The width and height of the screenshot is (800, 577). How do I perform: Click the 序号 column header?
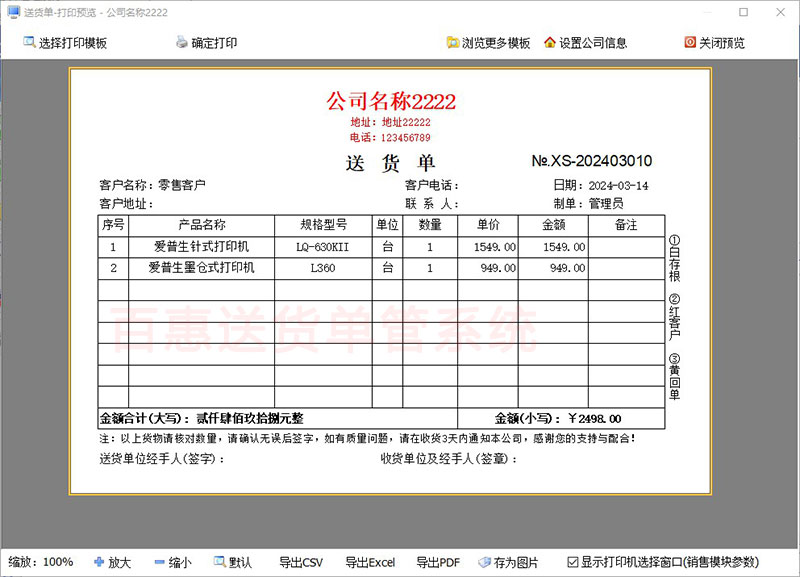tap(113, 225)
